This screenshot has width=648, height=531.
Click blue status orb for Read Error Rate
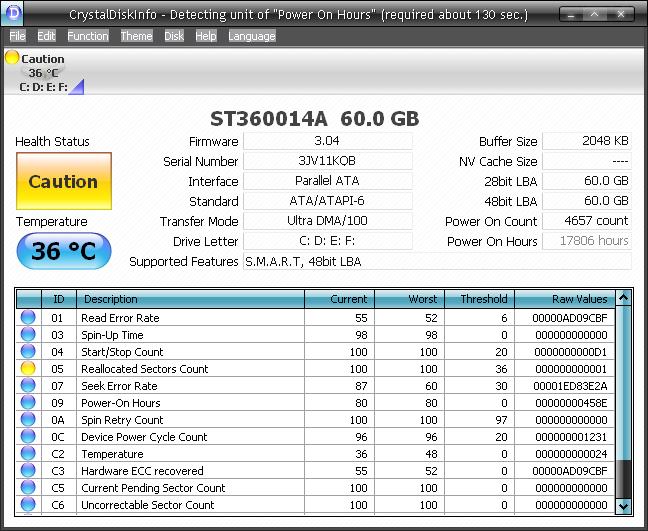pos(28,317)
